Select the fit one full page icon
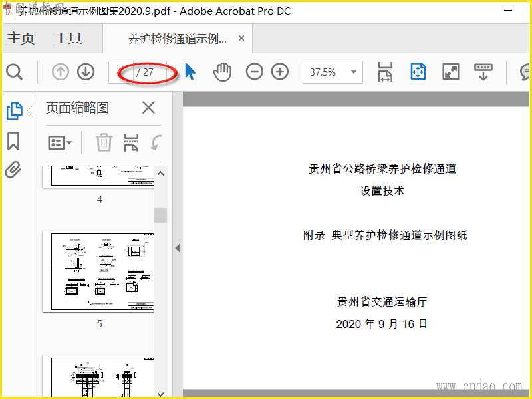 click(418, 72)
